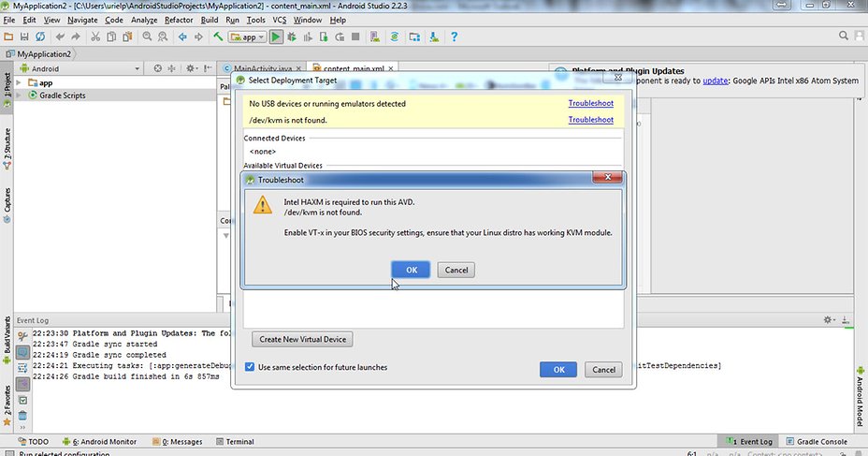Switch to content_main.xml editor tab
The height and width of the screenshot is (456, 868).
point(354,68)
